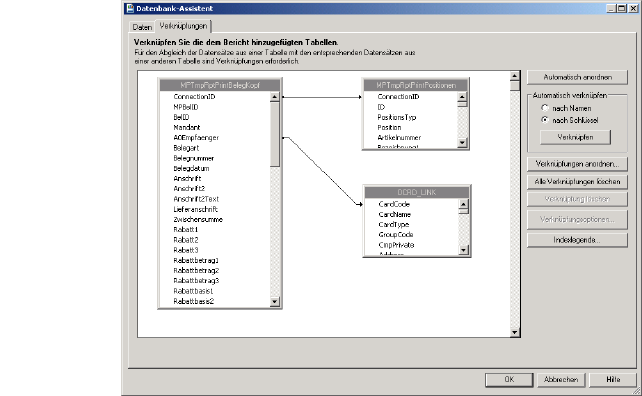Click the Abbrechen button
Viewport: 642px width, 396px height.
[561, 380]
